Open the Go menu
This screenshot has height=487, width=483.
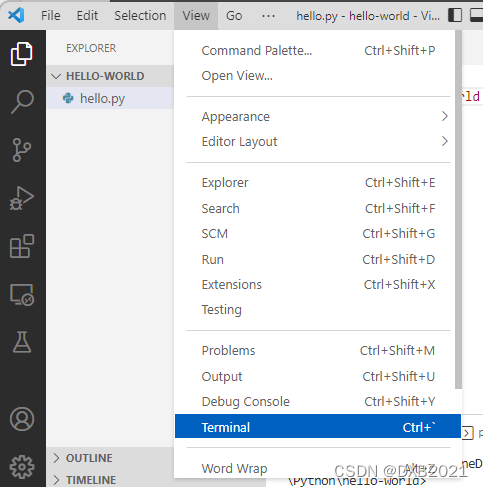[234, 16]
